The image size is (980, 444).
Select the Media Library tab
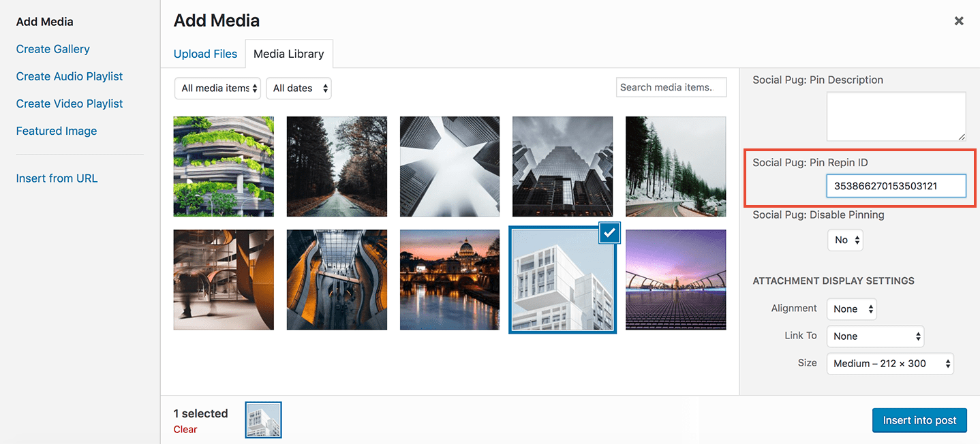(289, 53)
